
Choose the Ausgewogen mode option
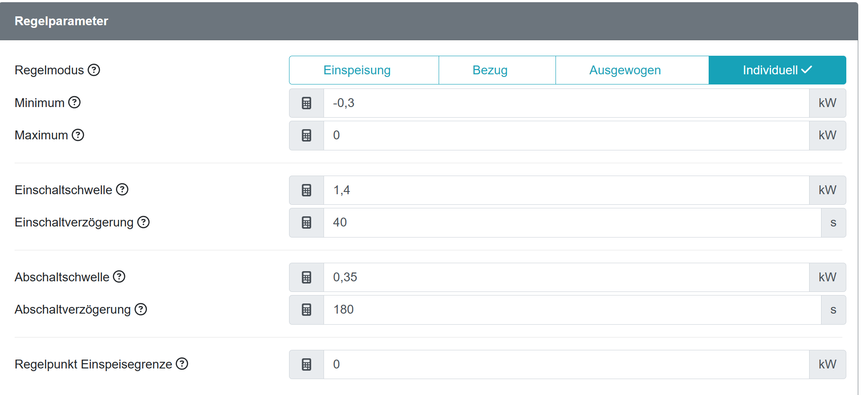[625, 70]
